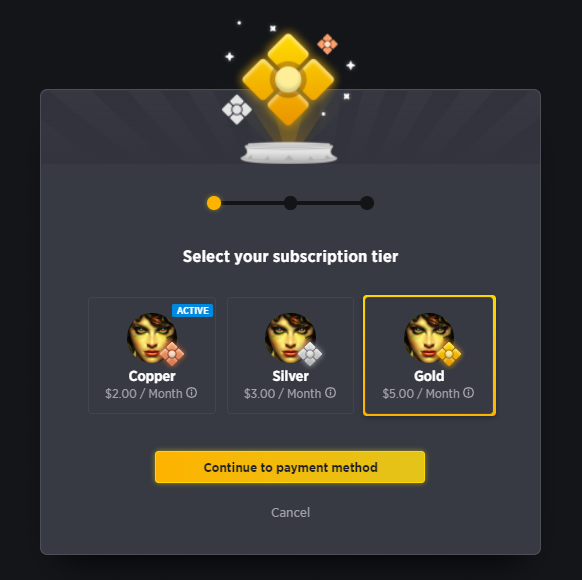The image size is (582, 580).
Task: Cancel the subscription selection
Action: (290, 512)
